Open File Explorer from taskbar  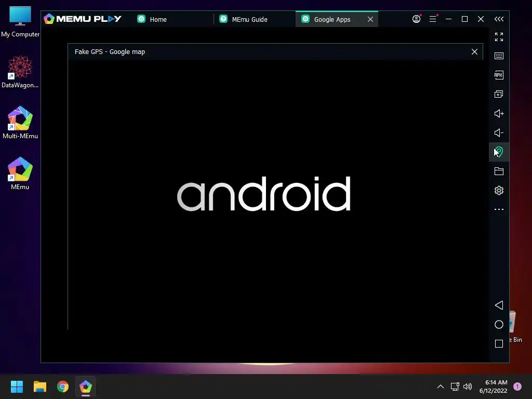click(x=39, y=387)
